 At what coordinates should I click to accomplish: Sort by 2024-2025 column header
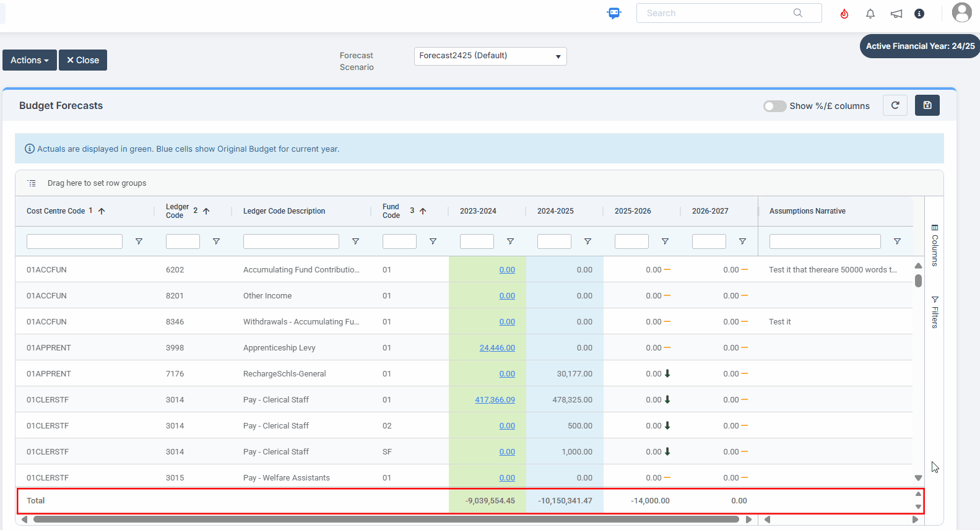pyautogui.click(x=555, y=211)
